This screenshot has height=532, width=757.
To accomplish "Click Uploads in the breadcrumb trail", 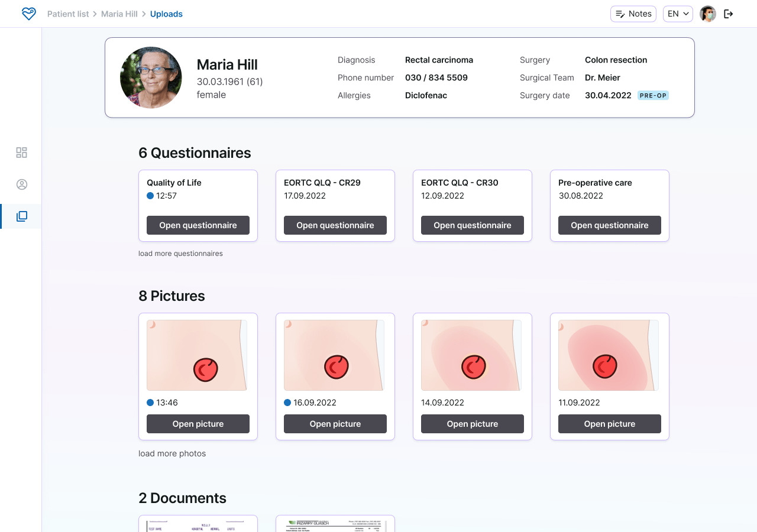I will 166,14.
